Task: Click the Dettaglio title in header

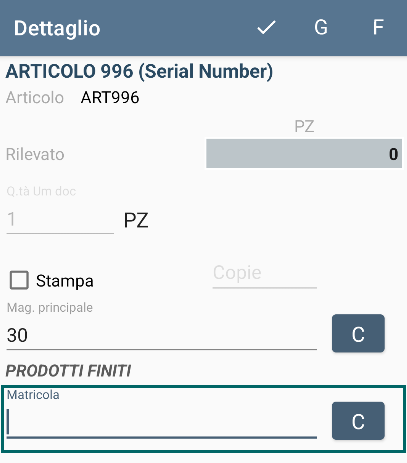Action: (x=57, y=28)
